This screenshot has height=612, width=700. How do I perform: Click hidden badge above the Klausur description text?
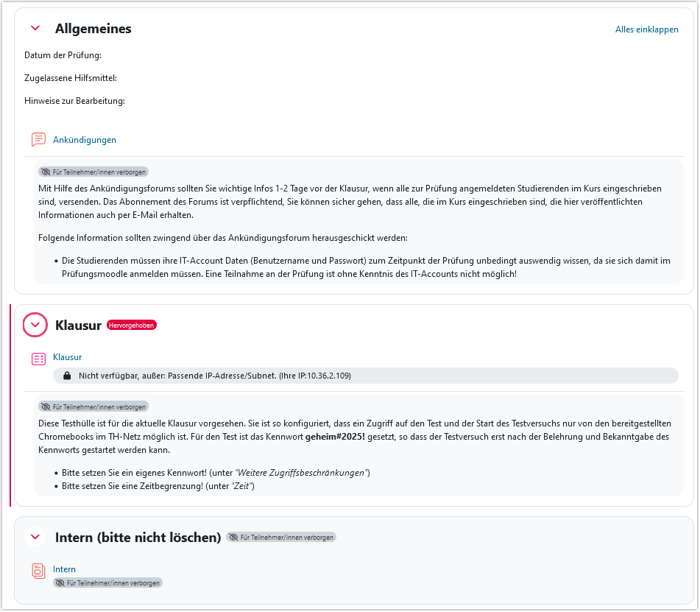pyautogui.click(x=93, y=407)
